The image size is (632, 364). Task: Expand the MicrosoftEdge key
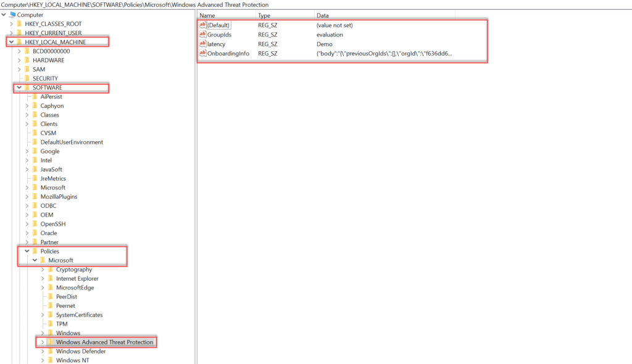pyautogui.click(x=43, y=287)
